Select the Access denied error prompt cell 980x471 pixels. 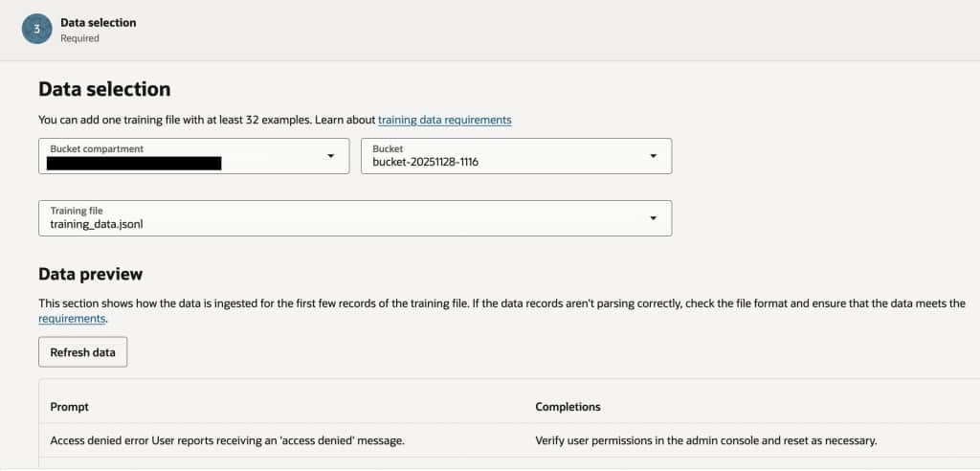point(227,440)
